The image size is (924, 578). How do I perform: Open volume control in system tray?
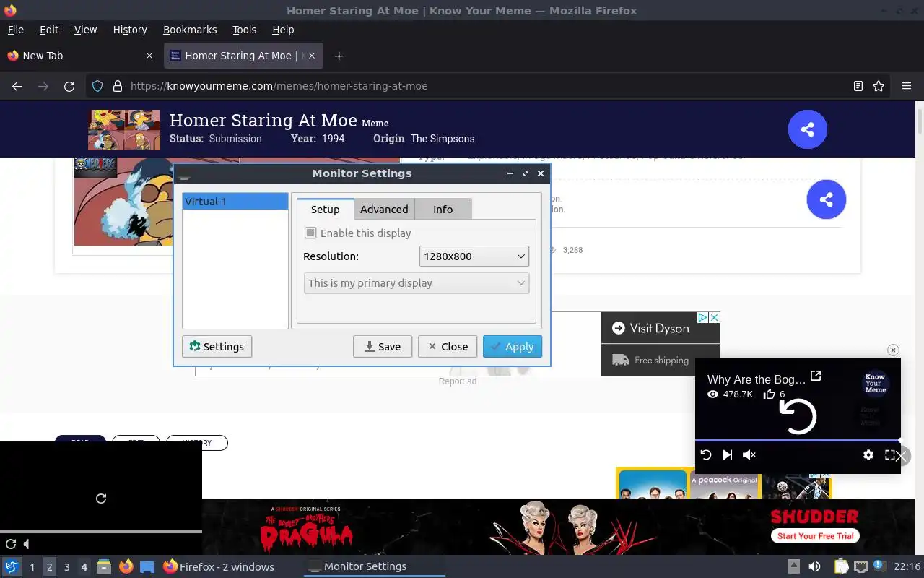(x=814, y=566)
